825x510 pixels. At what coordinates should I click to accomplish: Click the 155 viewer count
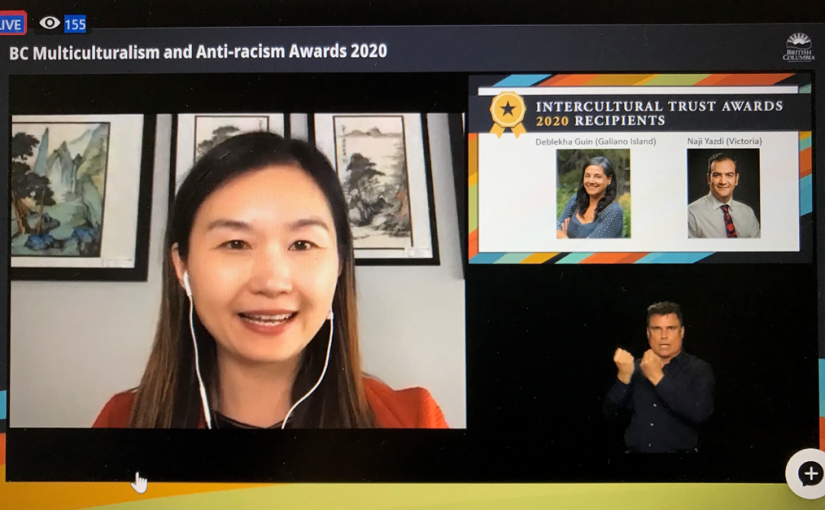(x=75, y=24)
